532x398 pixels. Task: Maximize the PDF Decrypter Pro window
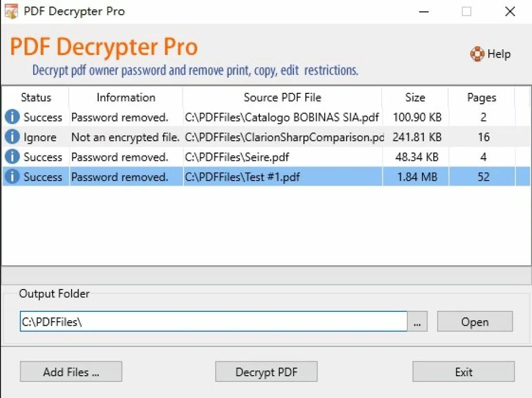tap(467, 11)
